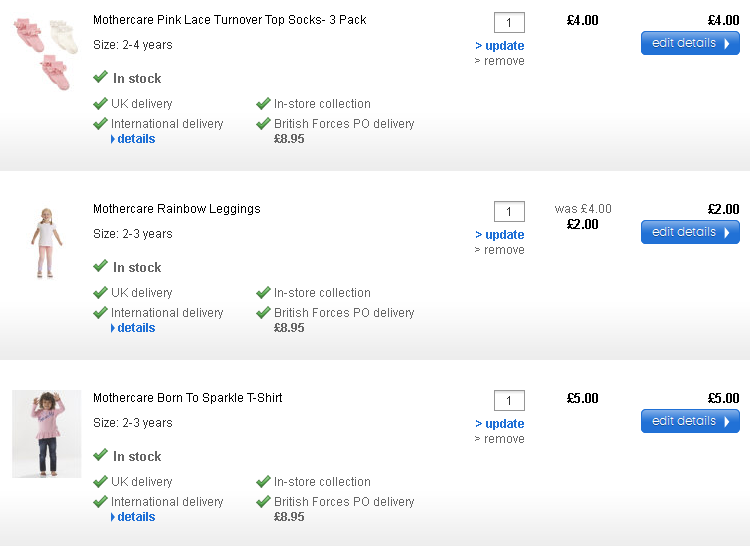Screen dimensions: 750x546
Task: Open Mothercare Pink Lace Turnover Top Socks title
Action: 230,20
